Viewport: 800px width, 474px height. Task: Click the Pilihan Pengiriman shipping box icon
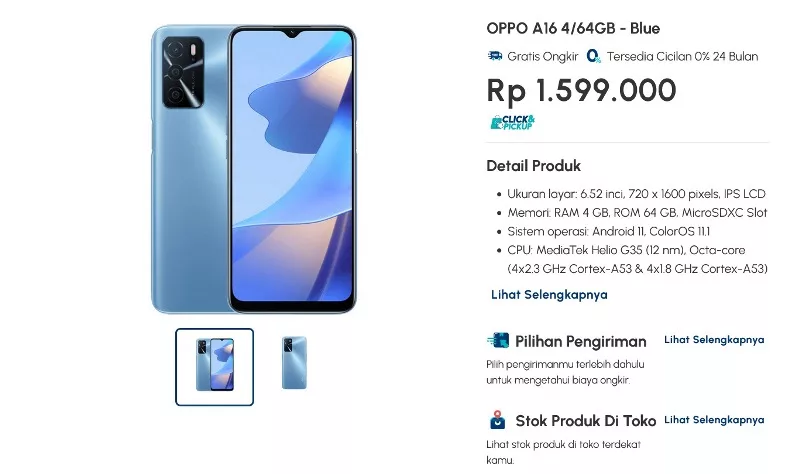click(497, 340)
